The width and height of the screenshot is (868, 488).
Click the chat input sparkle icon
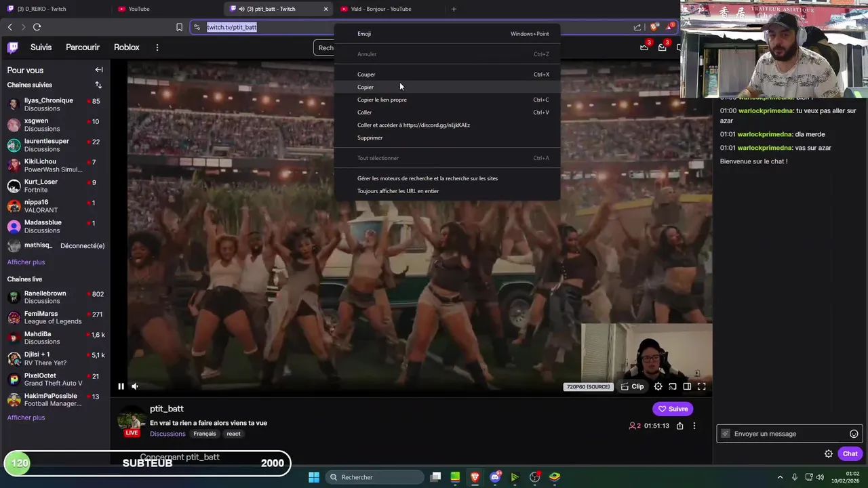coord(726,434)
